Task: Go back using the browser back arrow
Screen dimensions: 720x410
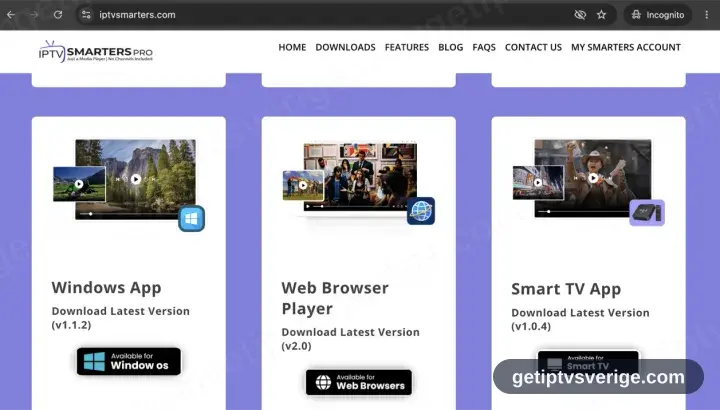Action: 11,15
